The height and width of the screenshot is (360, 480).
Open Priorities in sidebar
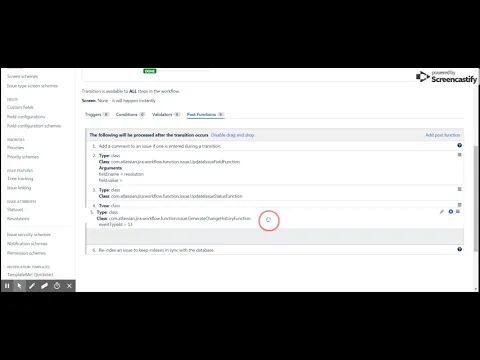click(x=16, y=147)
